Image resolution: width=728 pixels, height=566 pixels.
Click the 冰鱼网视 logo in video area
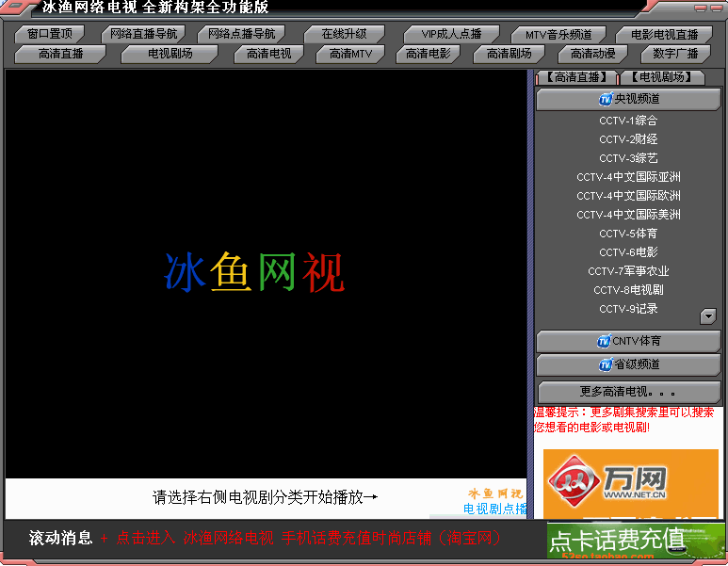pos(254,272)
